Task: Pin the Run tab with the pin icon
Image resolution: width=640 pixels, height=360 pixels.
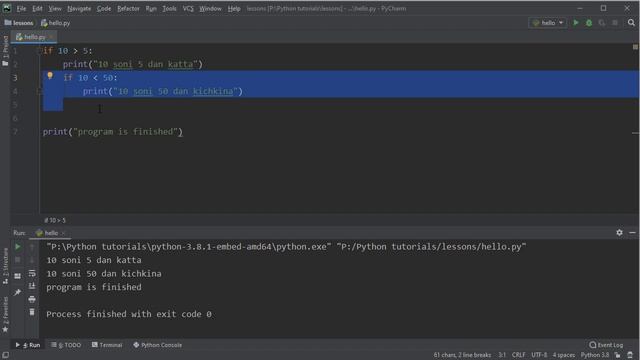Action: point(18,292)
